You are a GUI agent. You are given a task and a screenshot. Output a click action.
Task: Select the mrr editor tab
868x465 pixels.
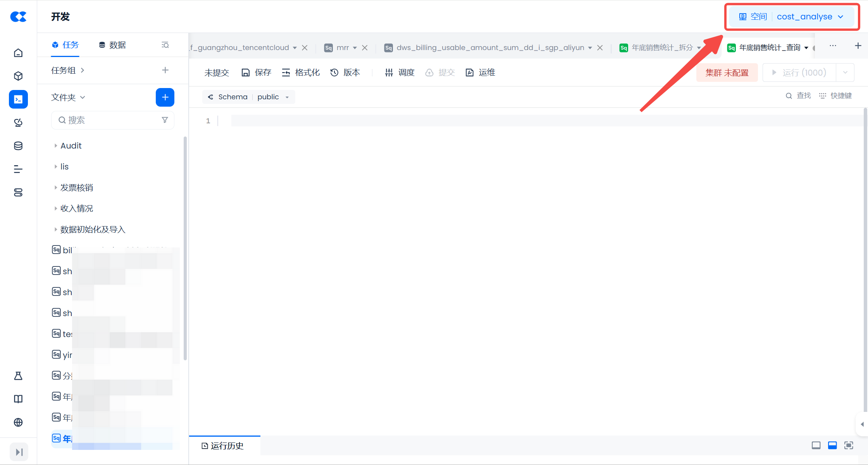tap(342, 48)
